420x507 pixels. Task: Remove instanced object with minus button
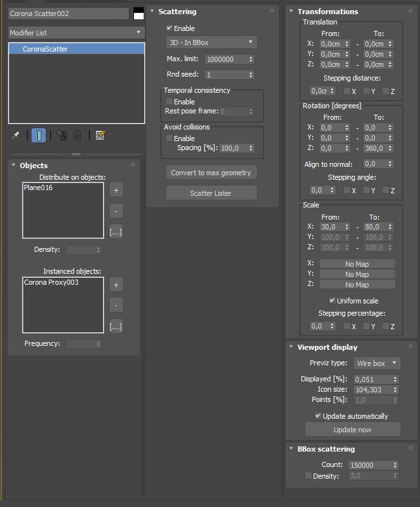coord(116,305)
